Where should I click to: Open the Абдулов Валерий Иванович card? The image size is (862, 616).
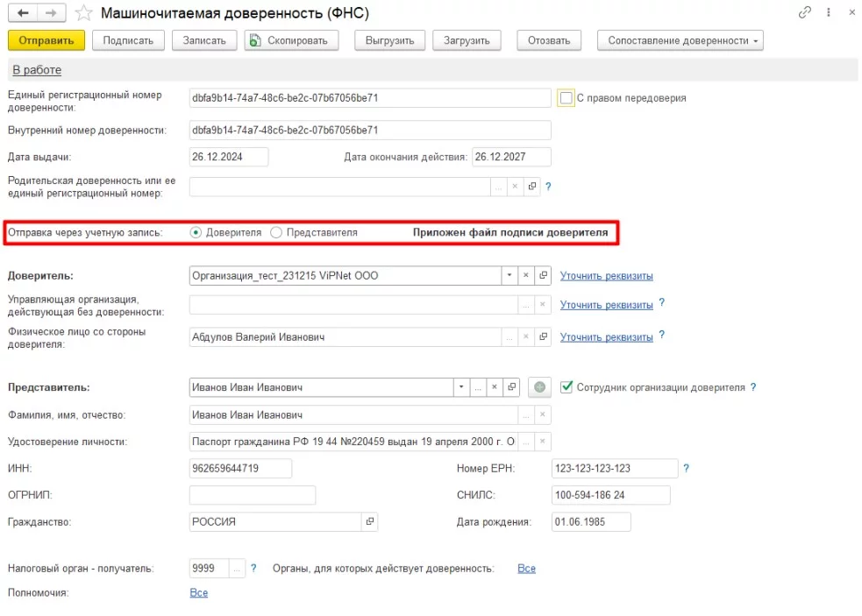pos(543,336)
